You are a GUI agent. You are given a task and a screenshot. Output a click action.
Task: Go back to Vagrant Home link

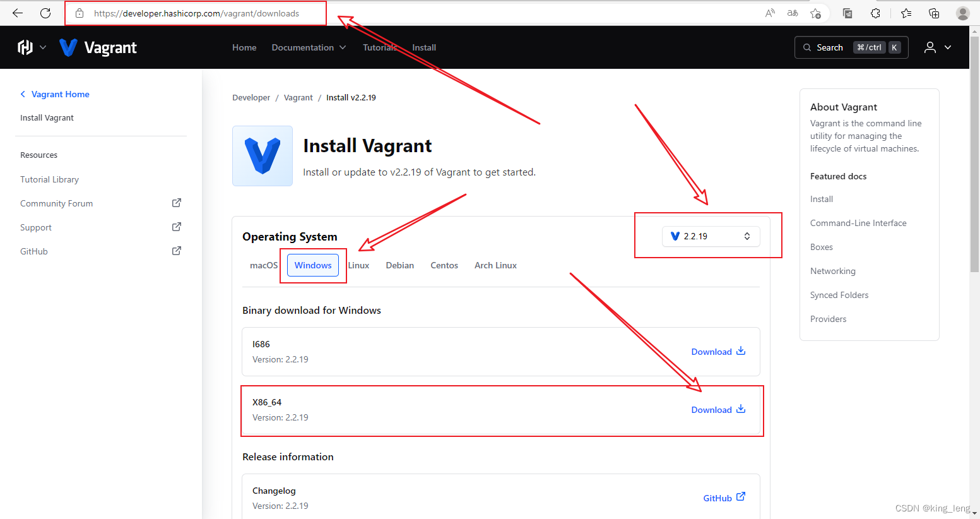(x=55, y=94)
